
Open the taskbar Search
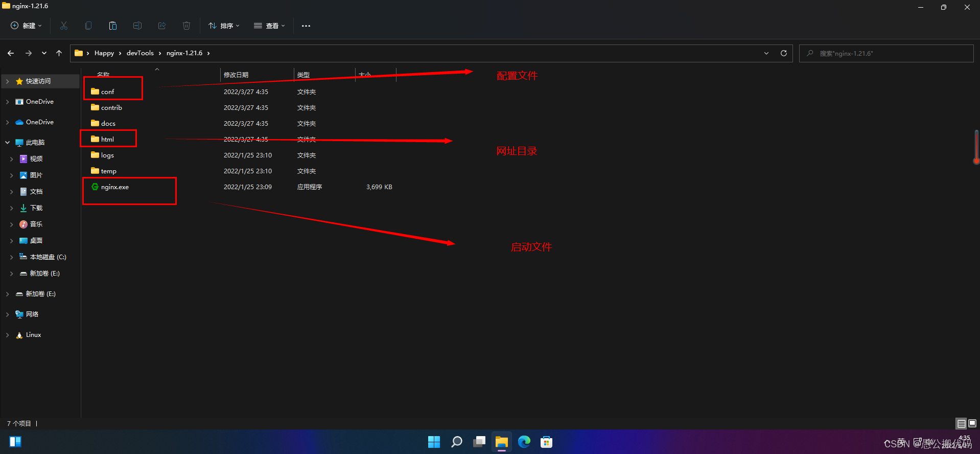457,442
